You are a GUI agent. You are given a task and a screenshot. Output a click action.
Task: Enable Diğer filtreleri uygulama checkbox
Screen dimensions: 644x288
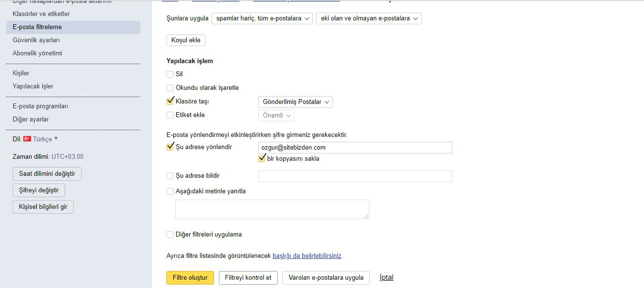(x=170, y=235)
